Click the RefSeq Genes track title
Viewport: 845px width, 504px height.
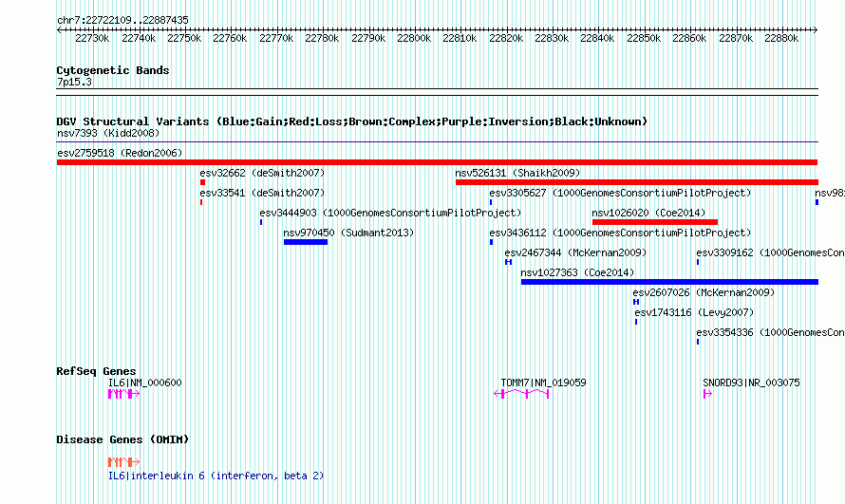(x=96, y=371)
